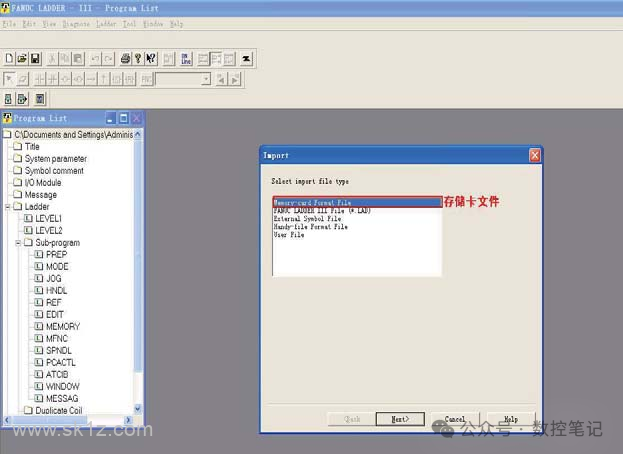The width and height of the screenshot is (623, 454).
Task: Select System parameter tree item
Action: point(56,158)
